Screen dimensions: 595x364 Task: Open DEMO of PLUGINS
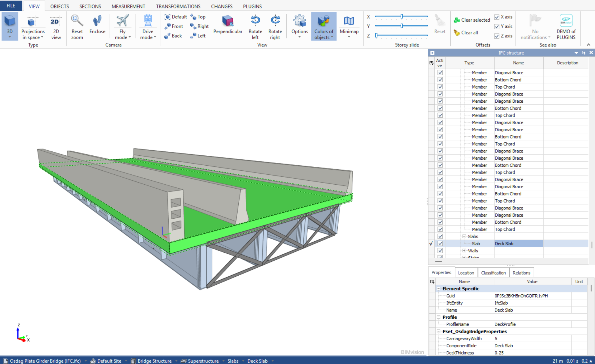[x=566, y=27]
